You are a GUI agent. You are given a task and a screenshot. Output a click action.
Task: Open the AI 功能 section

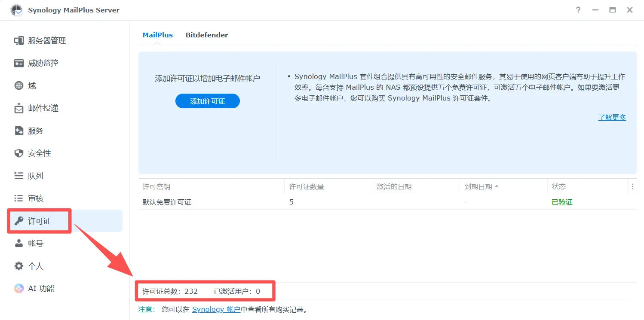click(42, 288)
